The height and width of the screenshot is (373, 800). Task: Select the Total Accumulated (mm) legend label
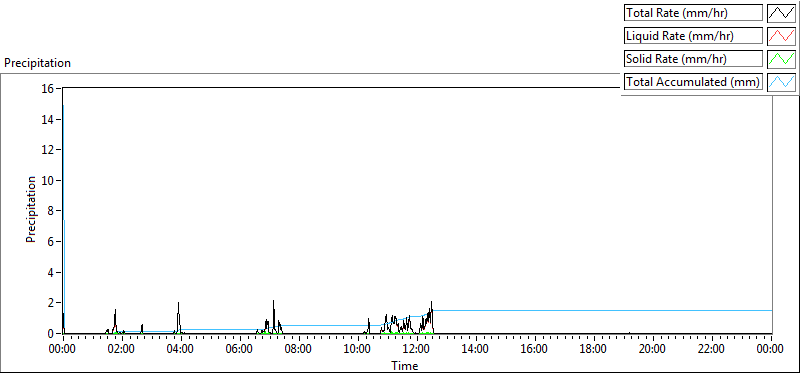coord(693,82)
